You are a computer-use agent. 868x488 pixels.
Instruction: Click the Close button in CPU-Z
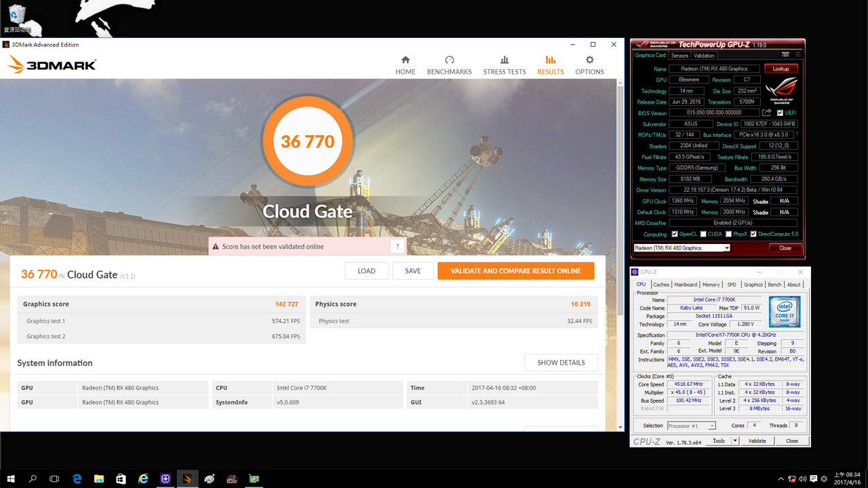click(x=791, y=441)
